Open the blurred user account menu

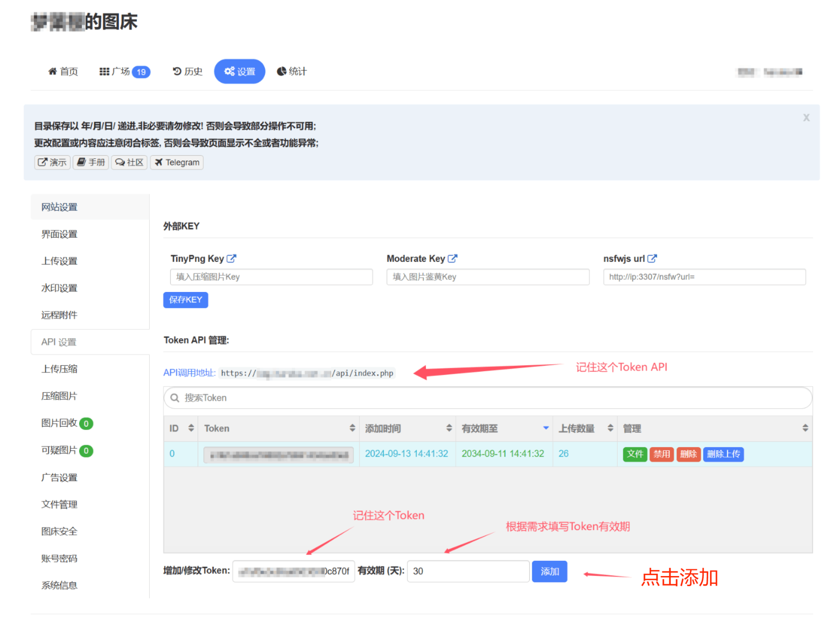pyautogui.click(x=770, y=72)
